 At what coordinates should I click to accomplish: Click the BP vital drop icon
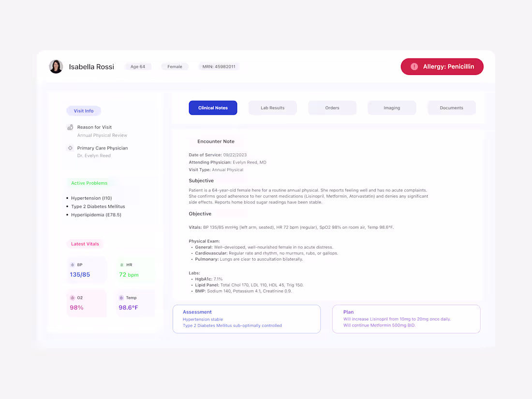[x=72, y=265]
